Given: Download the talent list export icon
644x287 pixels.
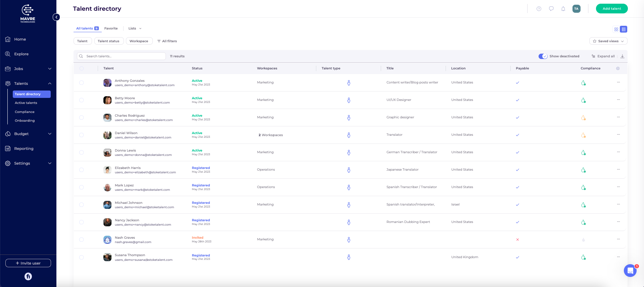Looking at the screenshot, I should (622, 56).
